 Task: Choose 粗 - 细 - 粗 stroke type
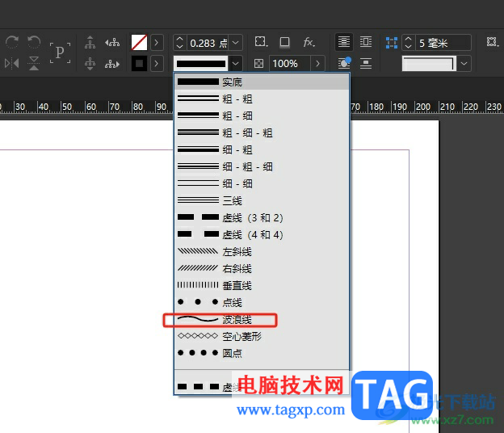click(x=262, y=132)
